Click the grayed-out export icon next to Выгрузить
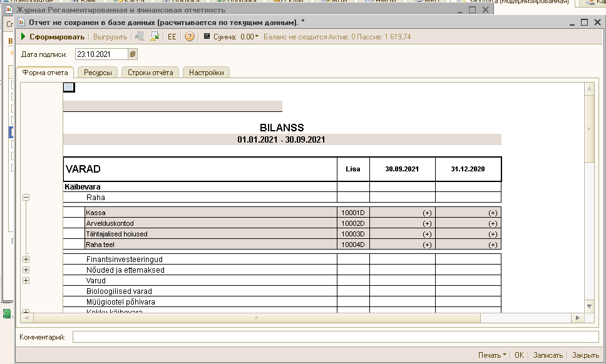606x364 pixels. click(140, 37)
